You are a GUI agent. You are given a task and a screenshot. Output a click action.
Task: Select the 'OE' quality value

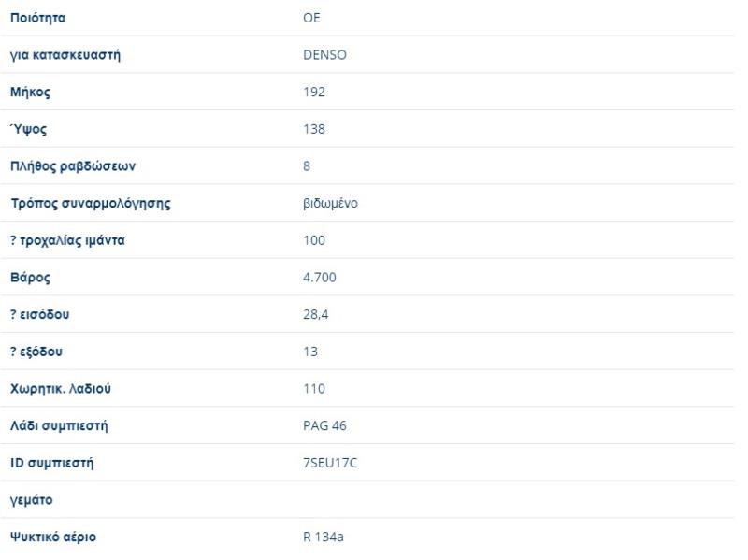coord(312,18)
